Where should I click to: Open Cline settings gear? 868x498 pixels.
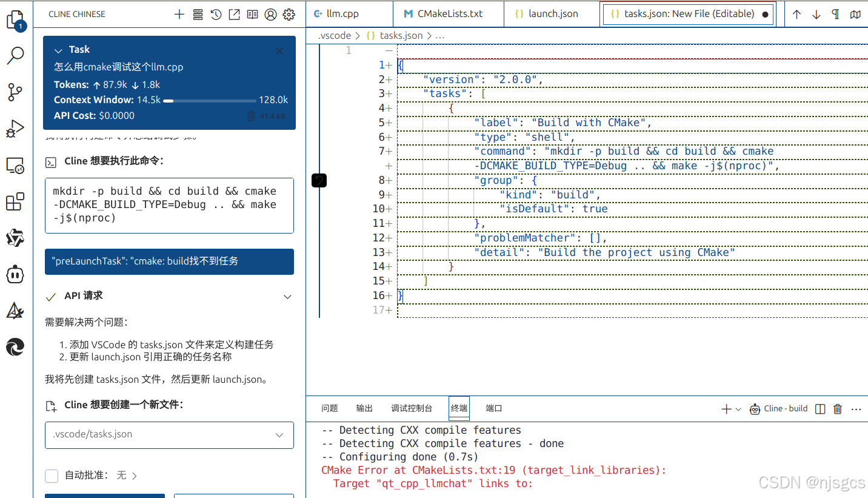289,14
